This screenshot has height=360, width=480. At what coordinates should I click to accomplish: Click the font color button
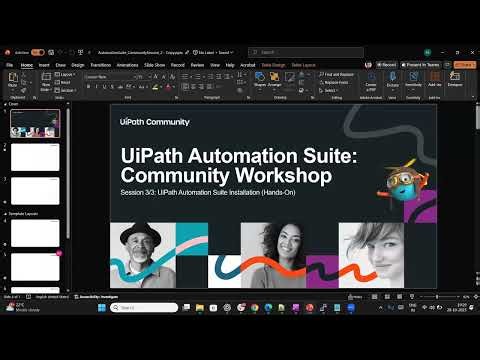168,87
